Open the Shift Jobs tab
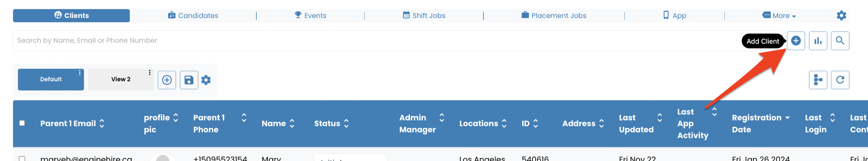The width and height of the screenshot is (868, 161). [x=424, y=15]
